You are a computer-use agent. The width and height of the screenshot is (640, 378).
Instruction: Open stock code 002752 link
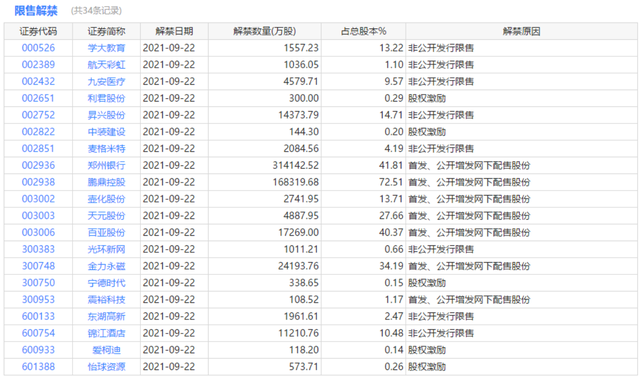(38, 115)
